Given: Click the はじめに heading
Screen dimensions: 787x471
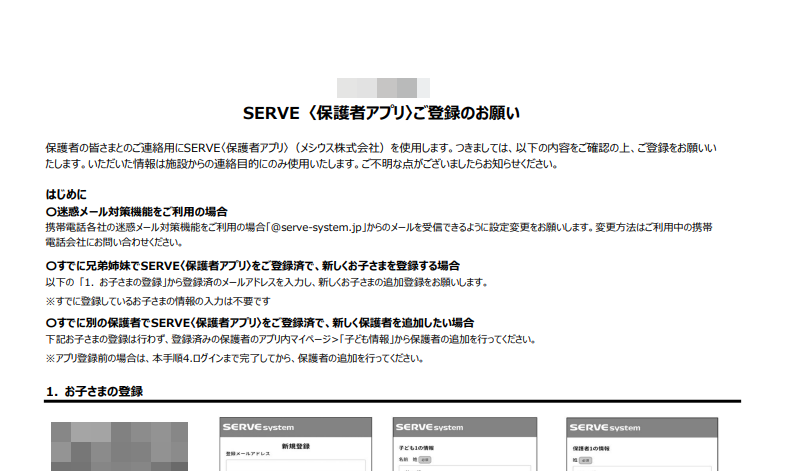Looking at the screenshot, I should [66, 193].
